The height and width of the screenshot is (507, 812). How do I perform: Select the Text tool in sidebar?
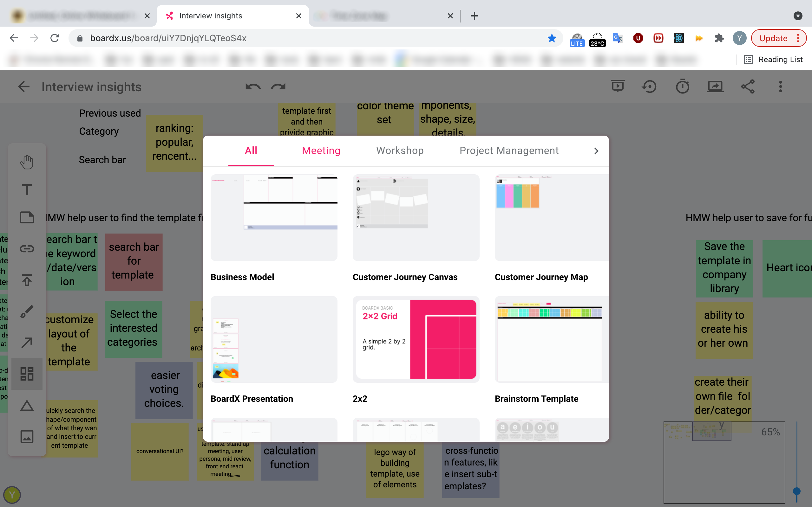27,189
